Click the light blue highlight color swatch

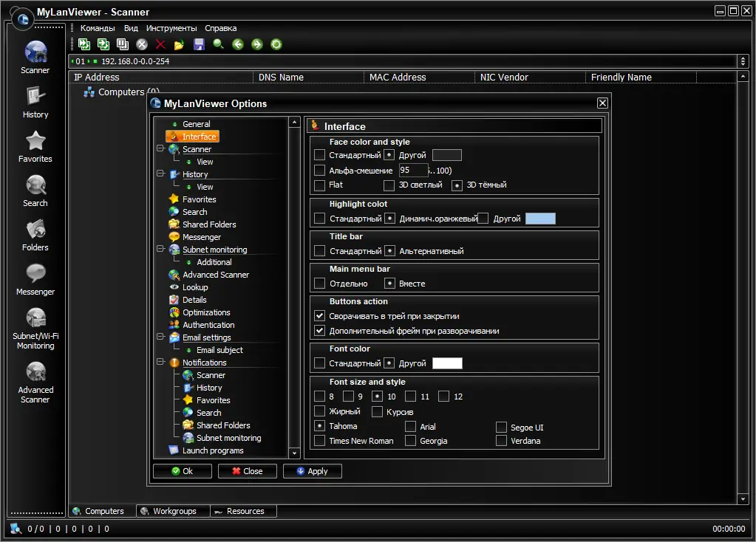tap(539, 219)
